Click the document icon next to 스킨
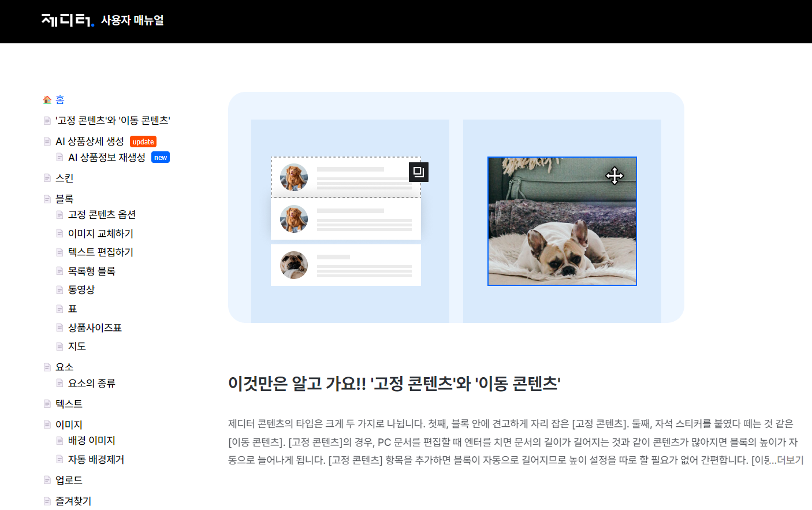Image resolution: width=812 pixels, height=510 pixels. (x=46, y=178)
